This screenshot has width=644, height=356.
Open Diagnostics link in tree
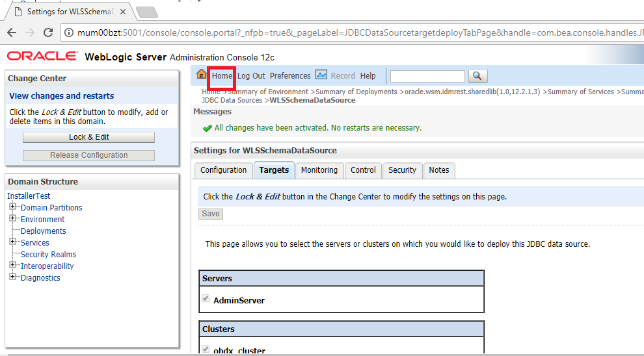40,277
